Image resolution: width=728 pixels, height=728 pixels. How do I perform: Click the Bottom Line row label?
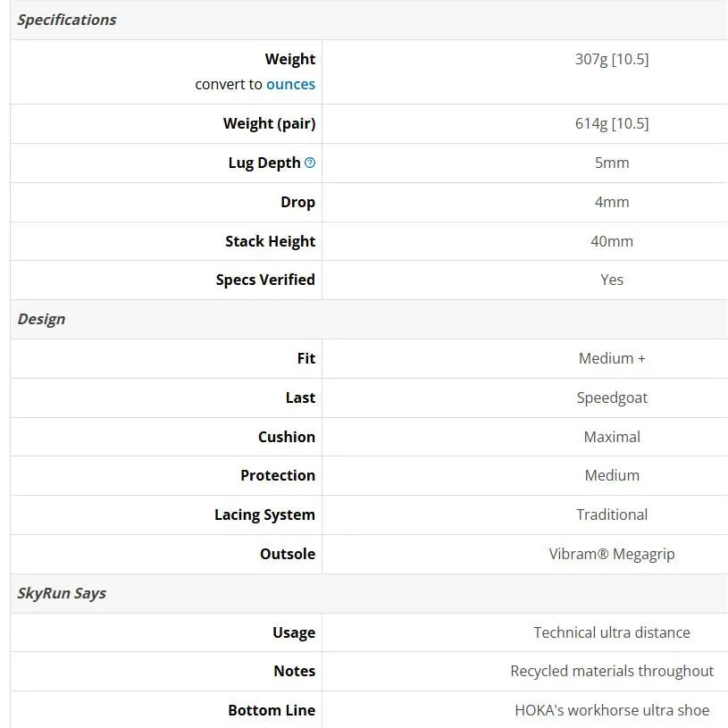coord(272,710)
